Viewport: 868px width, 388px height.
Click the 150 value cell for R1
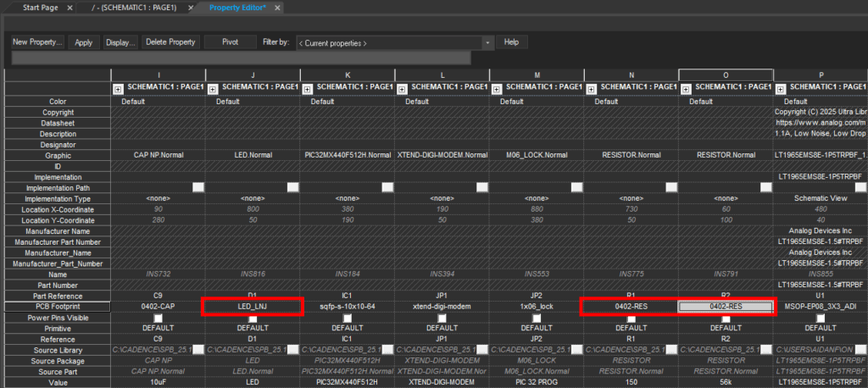631,382
